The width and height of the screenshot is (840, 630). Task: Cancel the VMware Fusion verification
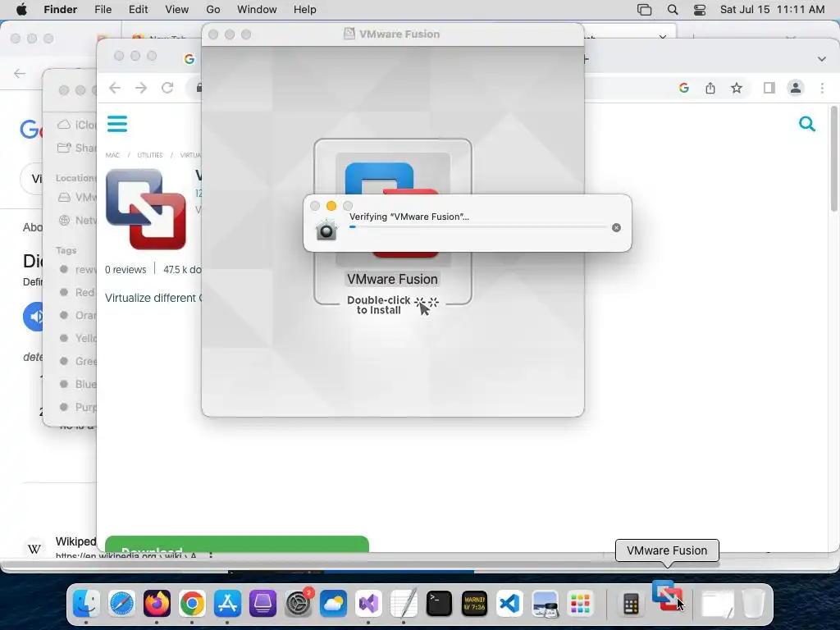[x=617, y=228]
